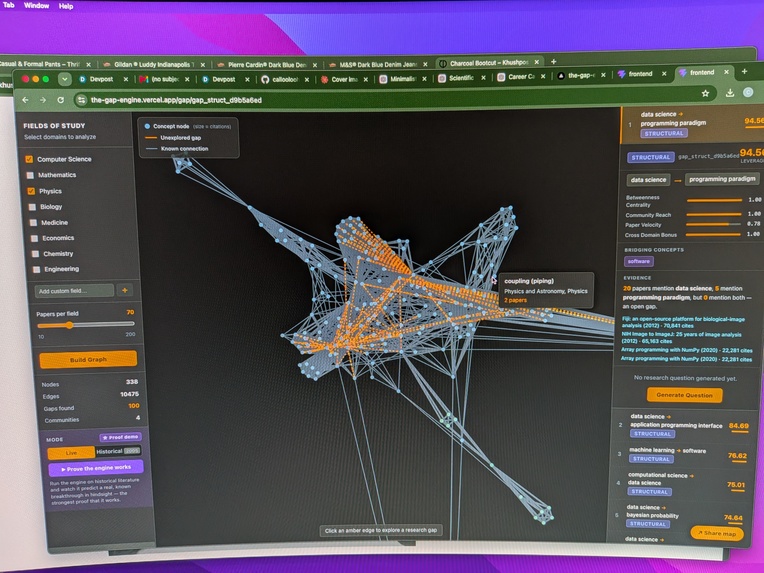The width and height of the screenshot is (764, 573).
Task: Check the Medicine checkbox
Action: point(33,223)
